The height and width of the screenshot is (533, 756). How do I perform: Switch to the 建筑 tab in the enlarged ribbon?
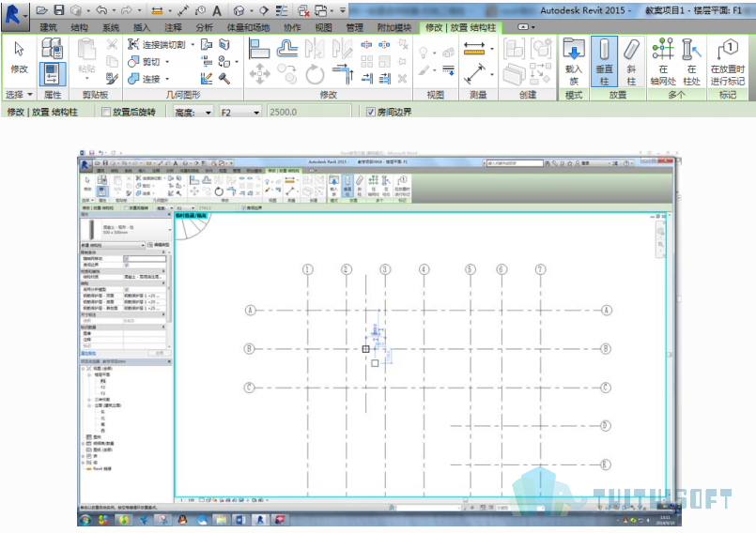48,27
